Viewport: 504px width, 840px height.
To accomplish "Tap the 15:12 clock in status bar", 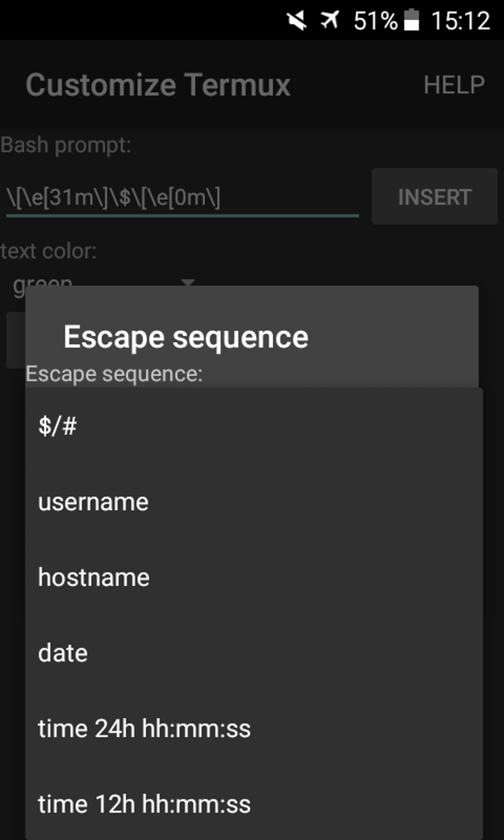I will pyautogui.click(x=461, y=21).
